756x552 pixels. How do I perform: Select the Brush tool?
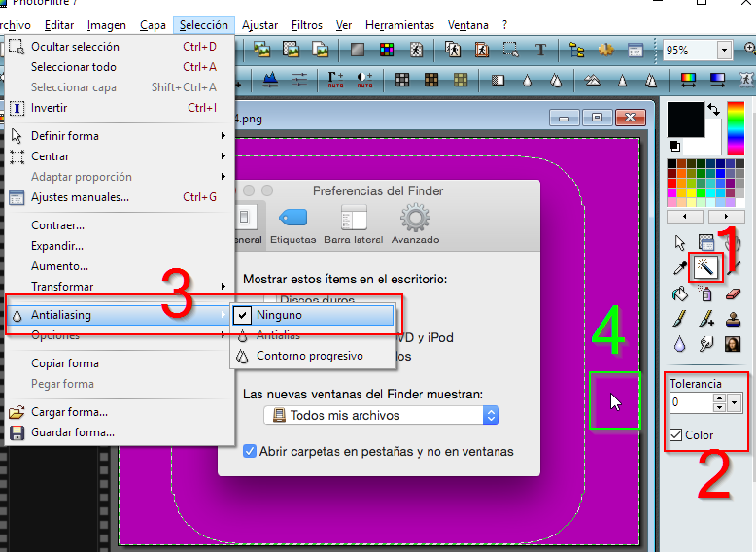click(680, 319)
